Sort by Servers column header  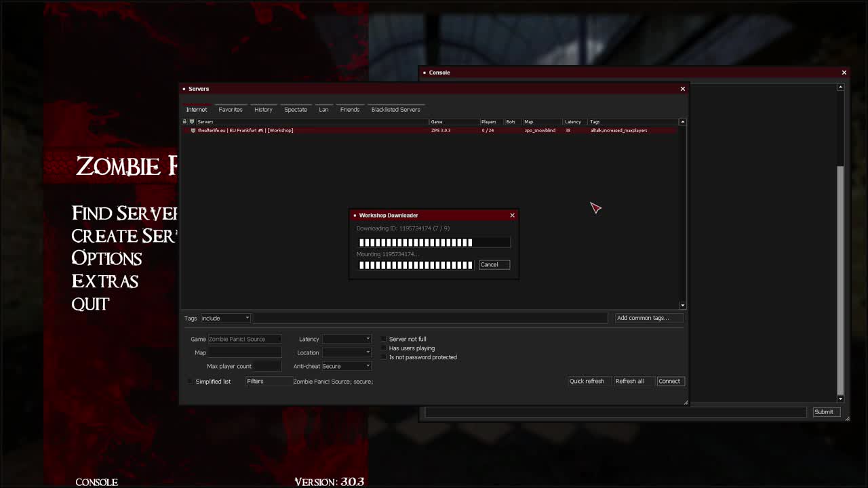313,122
